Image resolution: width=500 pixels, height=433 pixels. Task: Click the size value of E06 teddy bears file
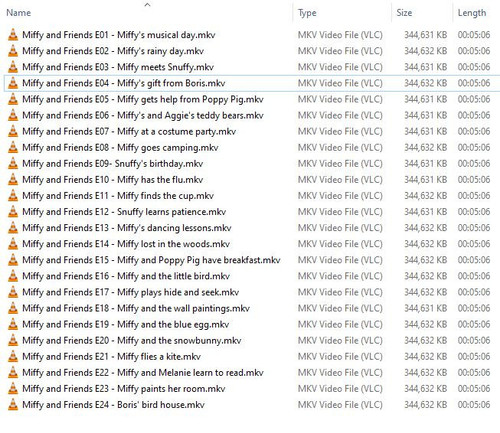pos(426,115)
